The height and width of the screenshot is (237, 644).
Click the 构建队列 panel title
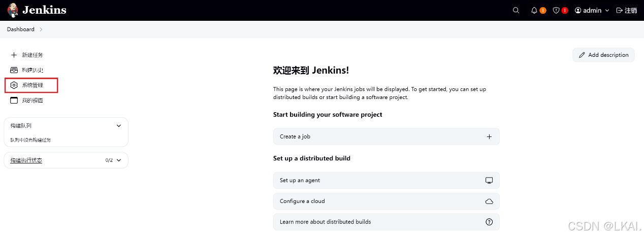click(21, 125)
